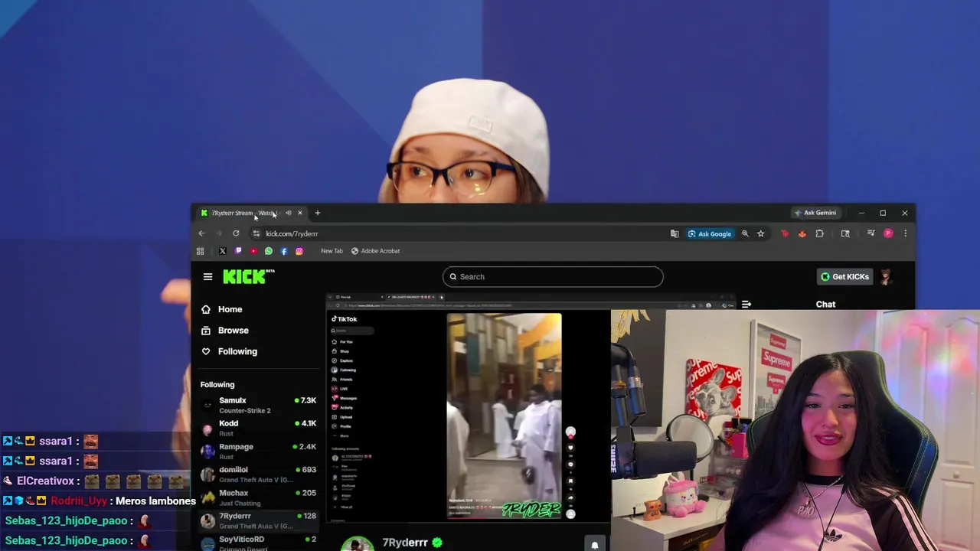Select 7Ryderrr in the Following list
This screenshot has width=980, height=551.
point(259,520)
